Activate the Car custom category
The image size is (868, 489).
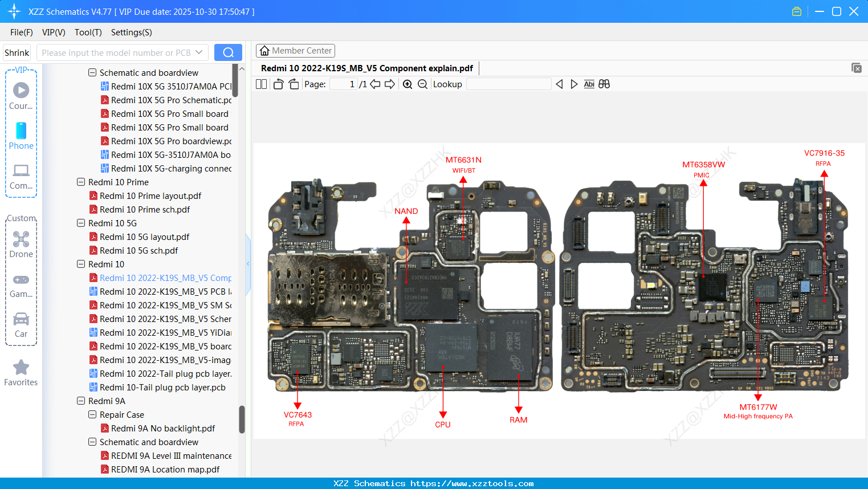[x=21, y=320]
